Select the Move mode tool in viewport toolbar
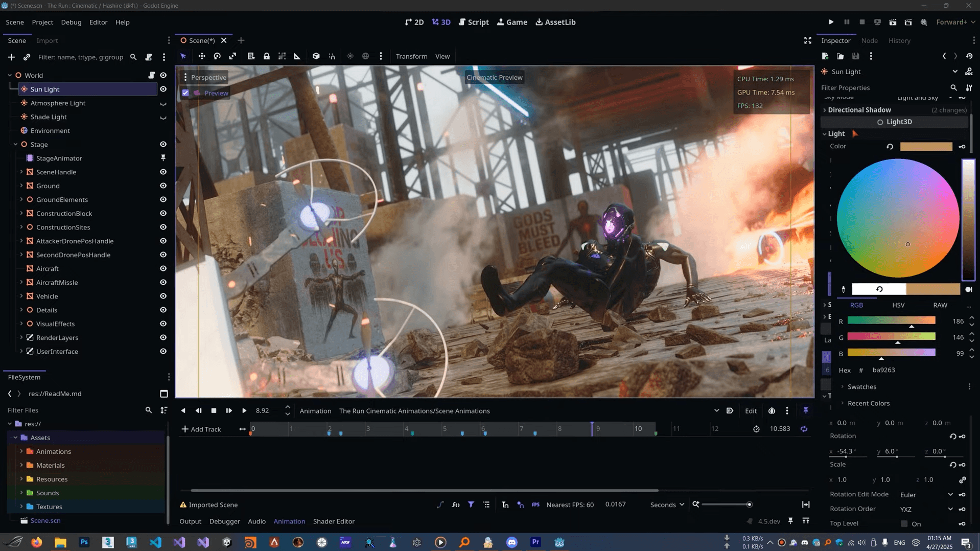This screenshot has height=551, width=980. click(202, 56)
